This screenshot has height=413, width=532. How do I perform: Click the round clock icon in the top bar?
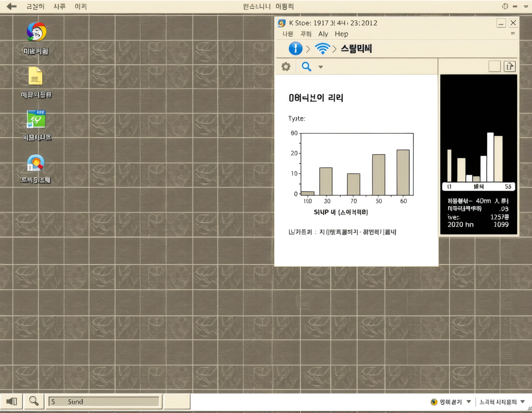click(x=505, y=6)
